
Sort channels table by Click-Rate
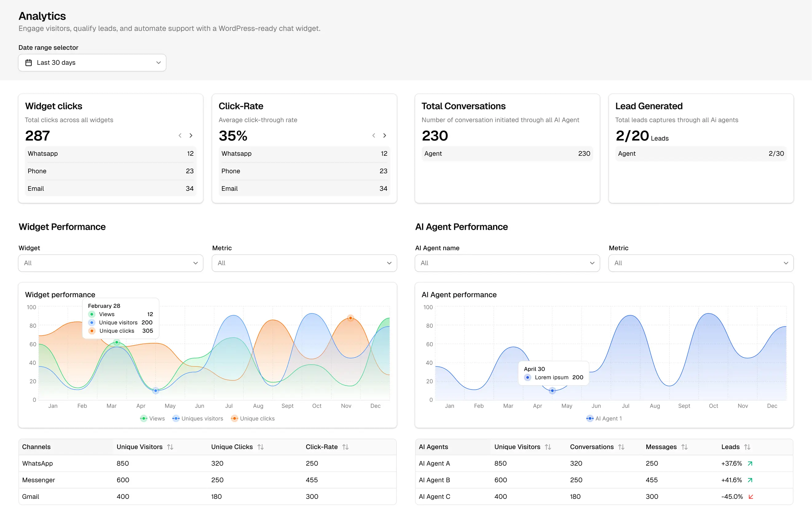tap(346, 447)
